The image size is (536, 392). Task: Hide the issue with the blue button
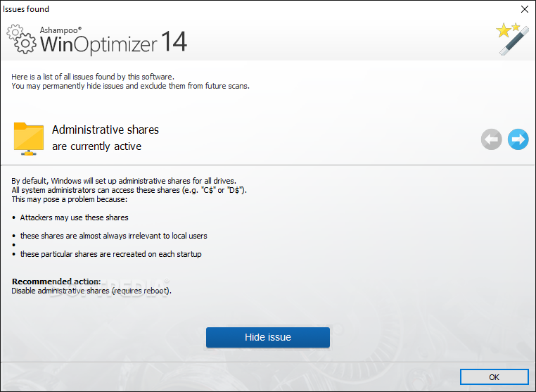[268, 337]
